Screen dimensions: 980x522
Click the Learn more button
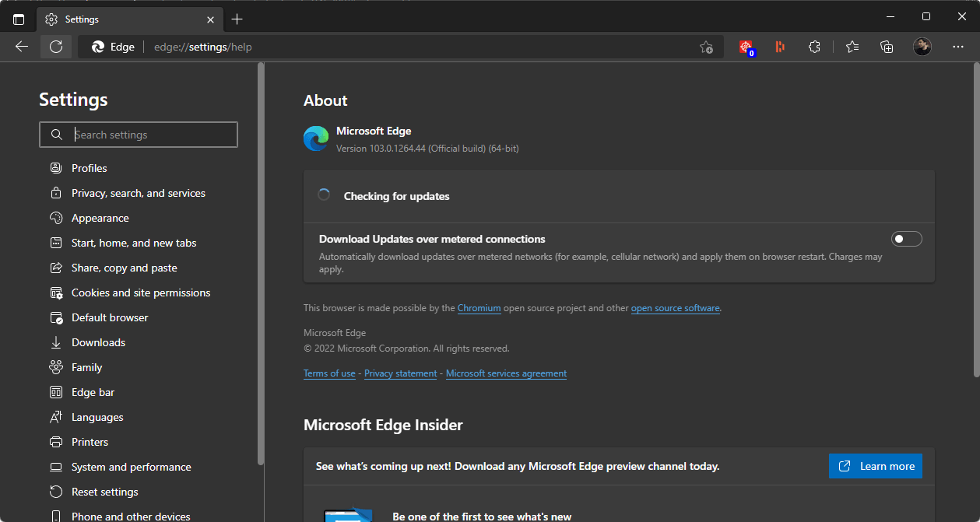(876, 466)
